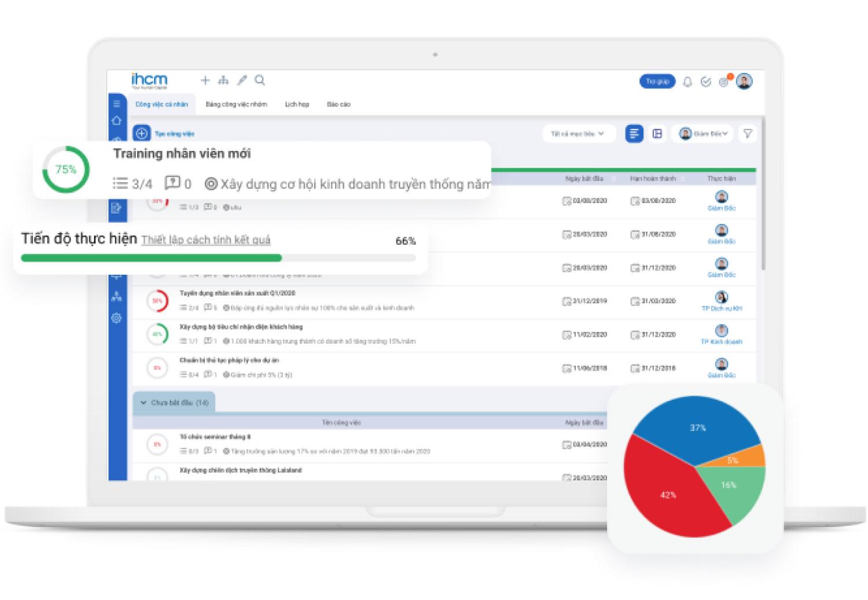868x600 pixels.
Task: Open the sidebar settings gear
Action: click(117, 318)
